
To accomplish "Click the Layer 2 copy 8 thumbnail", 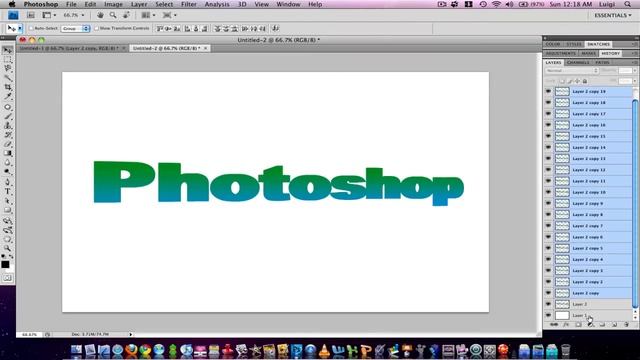I will click(562, 215).
